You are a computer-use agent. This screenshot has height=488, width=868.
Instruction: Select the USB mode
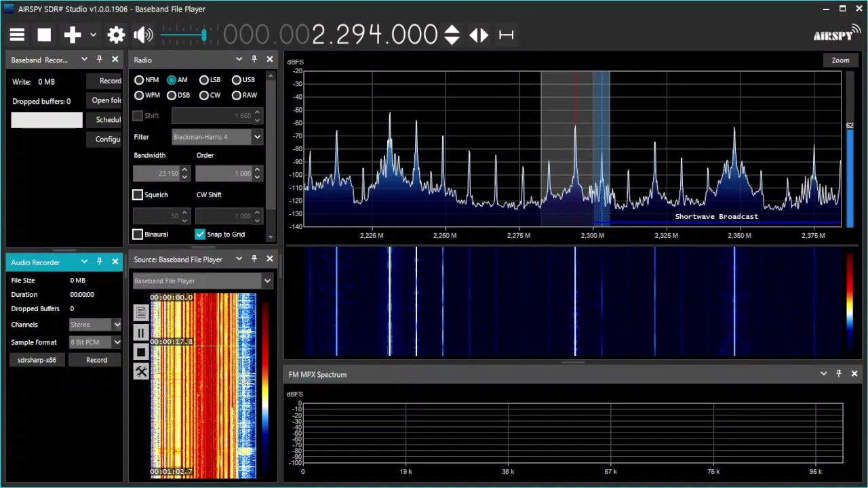[243, 80]
